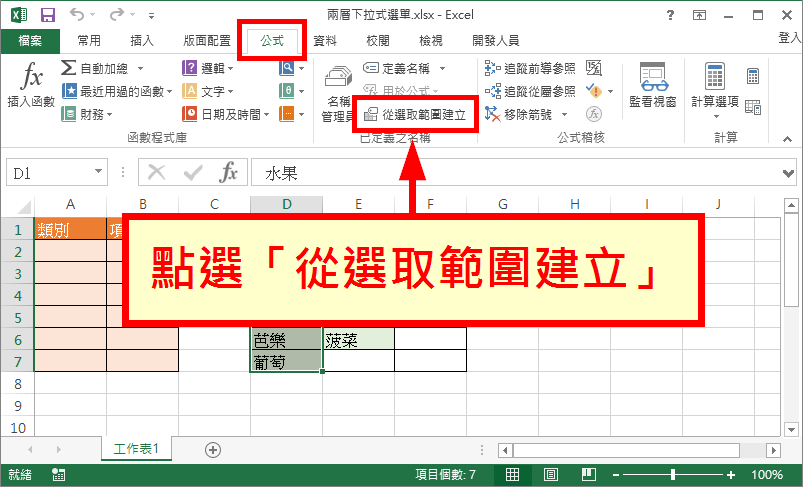Open the Name Box dropdown arrow
Screen dimensions: 803x487
[99, 172]
